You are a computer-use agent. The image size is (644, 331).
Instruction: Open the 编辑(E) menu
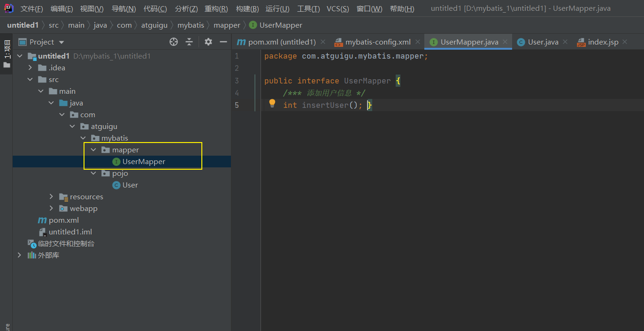tap(62, 9)
